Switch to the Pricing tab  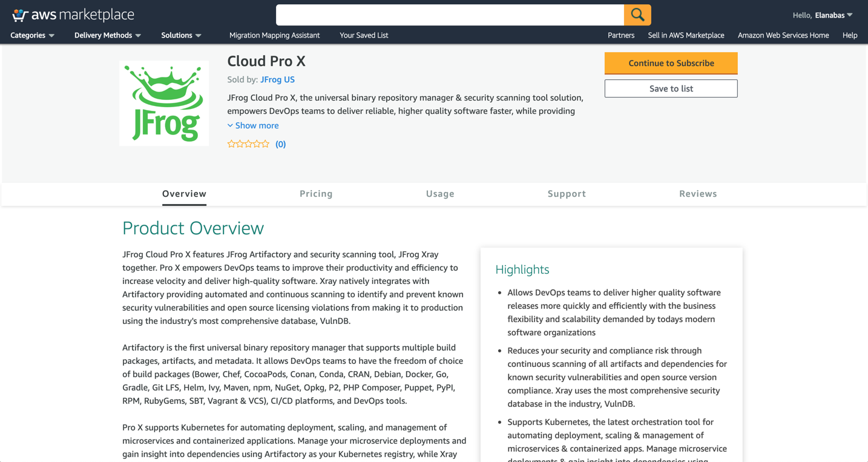click(316, 194)
